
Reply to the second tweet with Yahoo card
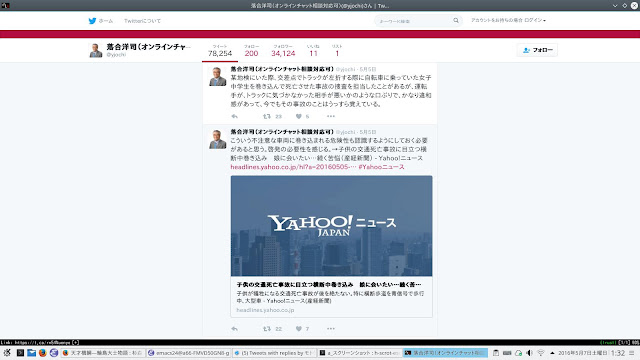234,329
